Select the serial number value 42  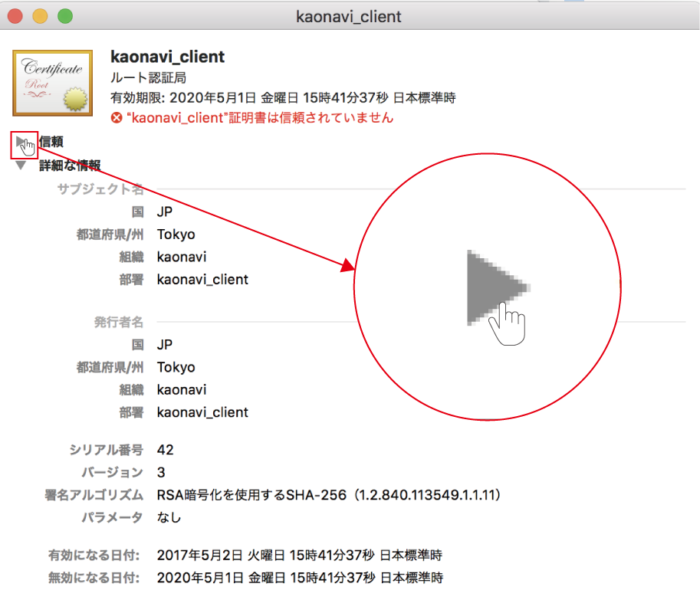(165, 450)
